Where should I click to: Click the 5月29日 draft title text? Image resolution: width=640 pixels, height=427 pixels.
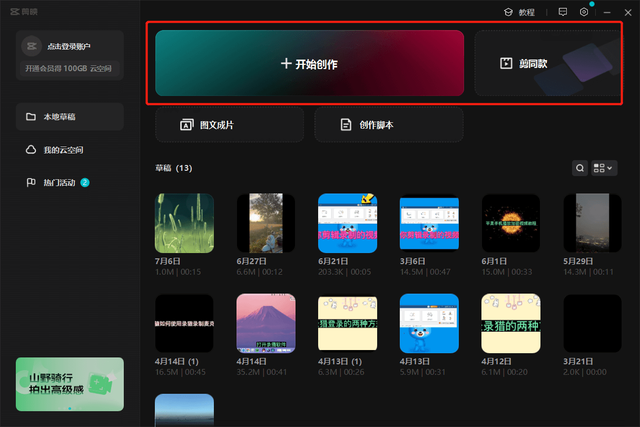(x=578, y=261)
